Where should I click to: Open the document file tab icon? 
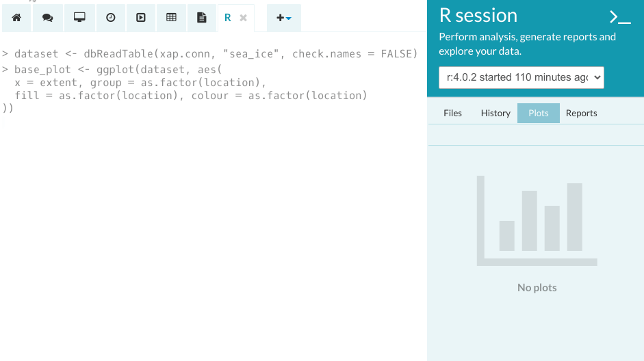tap(202, 18)
